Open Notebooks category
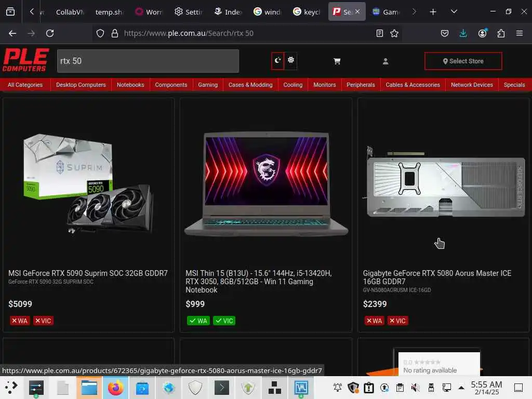Image resolution: width=532 pixels, height=399 pixels. point(130,85)
